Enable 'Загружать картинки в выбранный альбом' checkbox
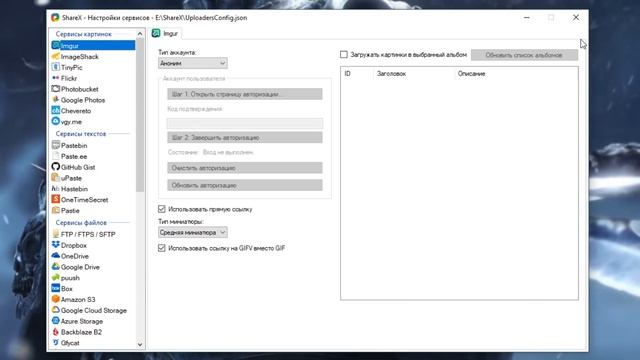This screenshot has height=360, width=640. (x=344, y=54)
